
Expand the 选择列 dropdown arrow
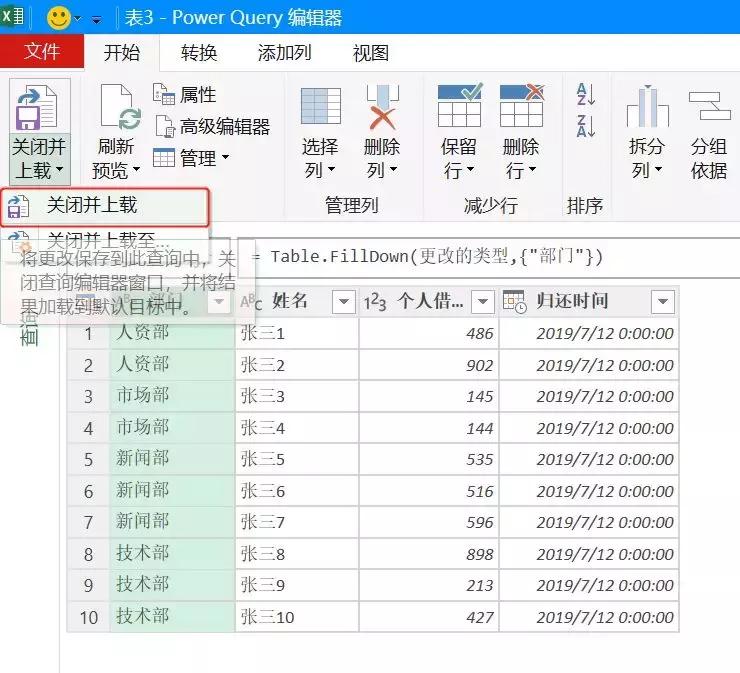[331, 169]
